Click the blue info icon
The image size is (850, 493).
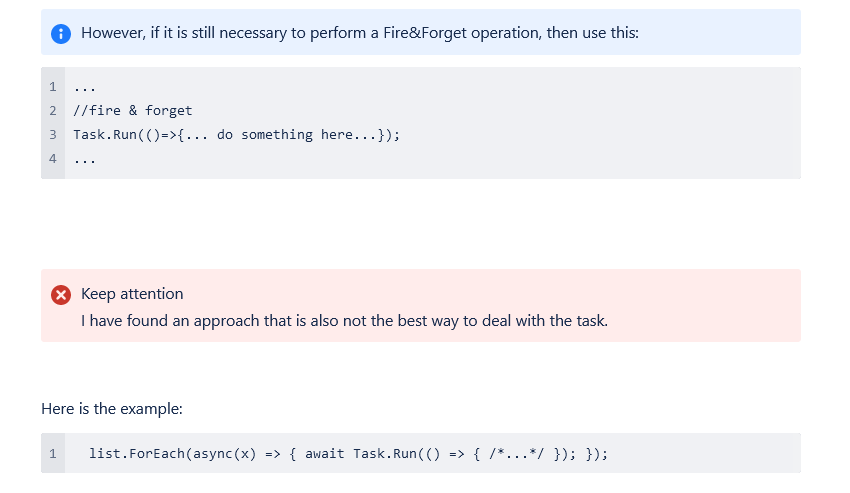[61, 34]
